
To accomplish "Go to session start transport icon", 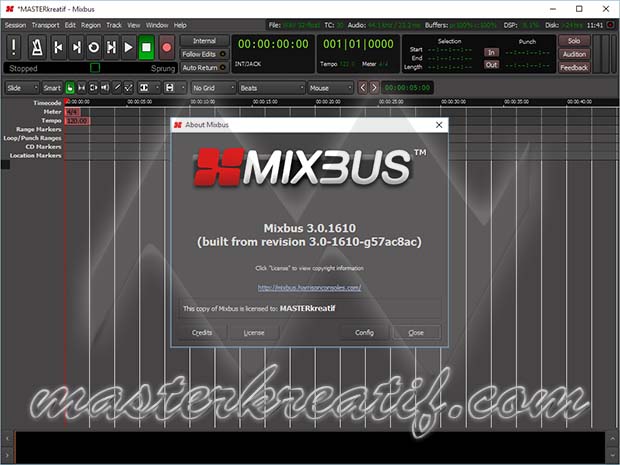I will 59,47.
